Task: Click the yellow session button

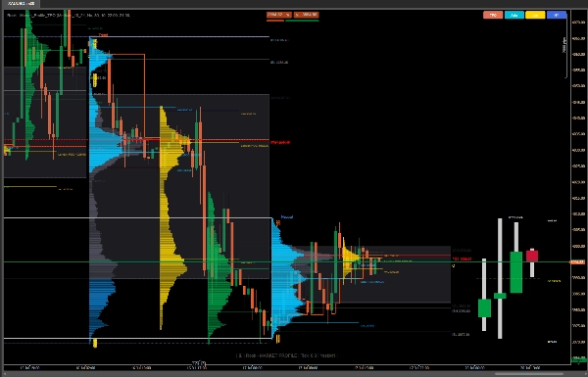Action: pos(535,15)
